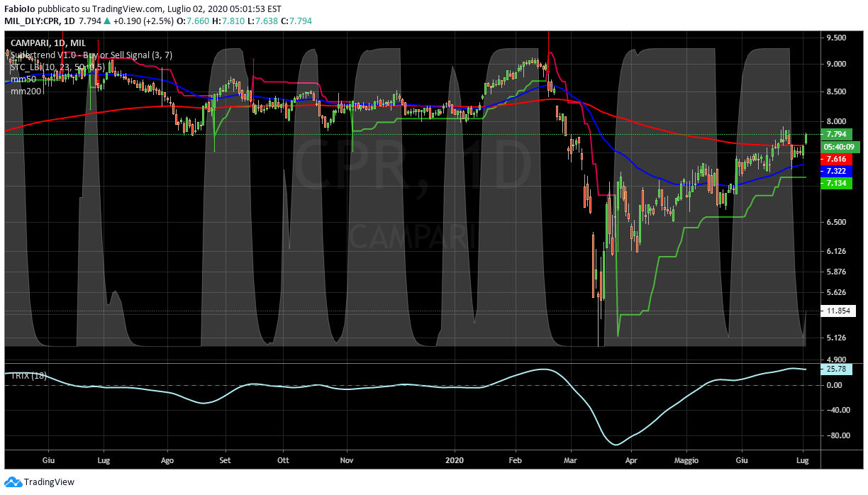
Task: Click the Nov month on the time axis
Action: (347, 460)
